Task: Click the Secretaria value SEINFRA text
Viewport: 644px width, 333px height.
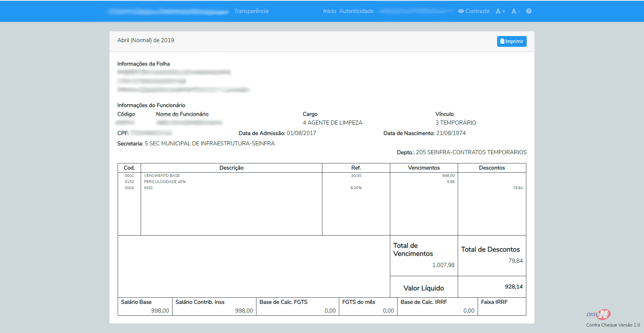Action: 210,143
